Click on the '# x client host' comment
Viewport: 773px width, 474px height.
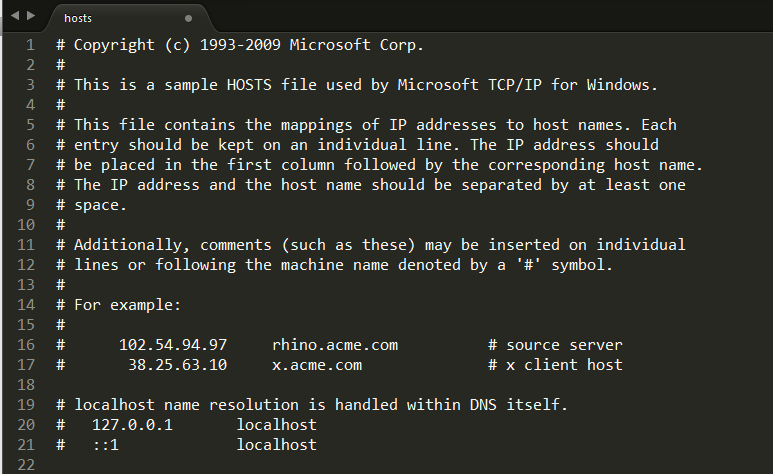[x=555, y=365]
